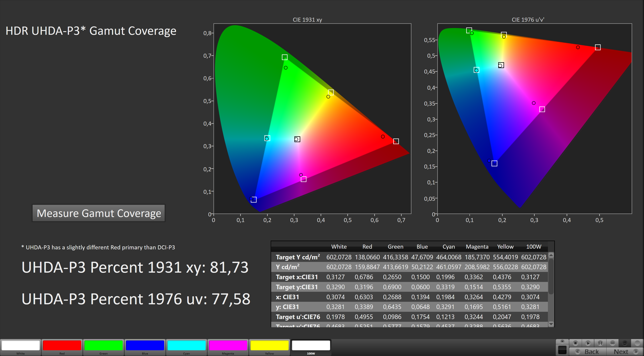Click the Target Y cd/m² row label
Viewport: 644px width, 356px height.
click(x=298, y=257)
